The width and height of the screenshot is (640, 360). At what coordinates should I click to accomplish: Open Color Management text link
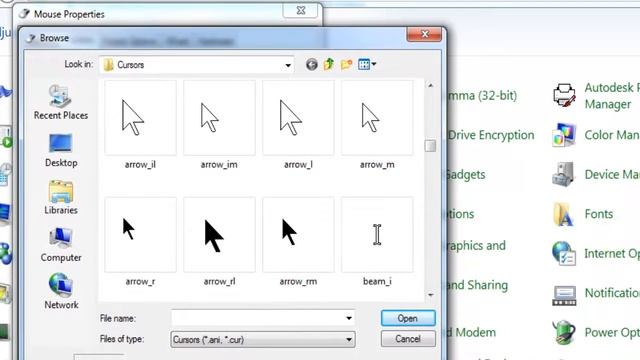[x=612, y=135]
